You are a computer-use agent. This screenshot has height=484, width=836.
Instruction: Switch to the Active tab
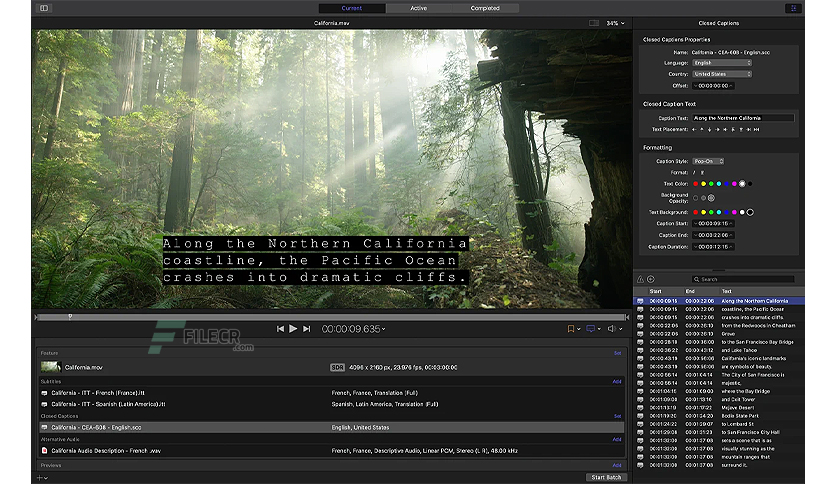point(419,8)
